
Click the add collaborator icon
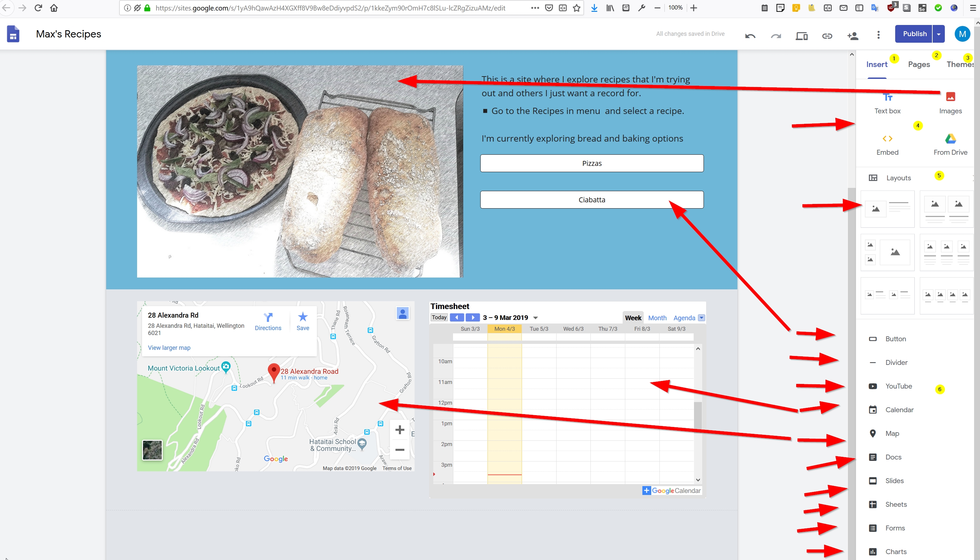click(x=852, y=36)
